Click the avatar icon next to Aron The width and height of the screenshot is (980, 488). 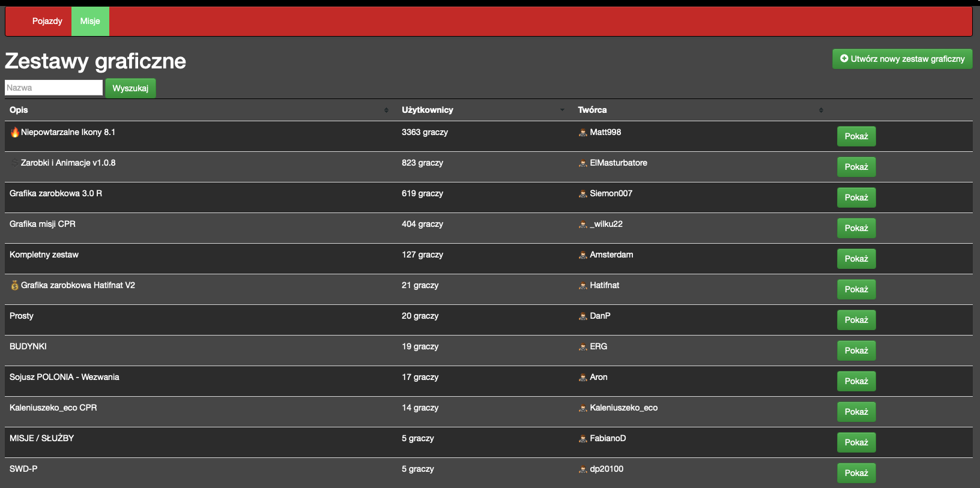coord(582,377)
